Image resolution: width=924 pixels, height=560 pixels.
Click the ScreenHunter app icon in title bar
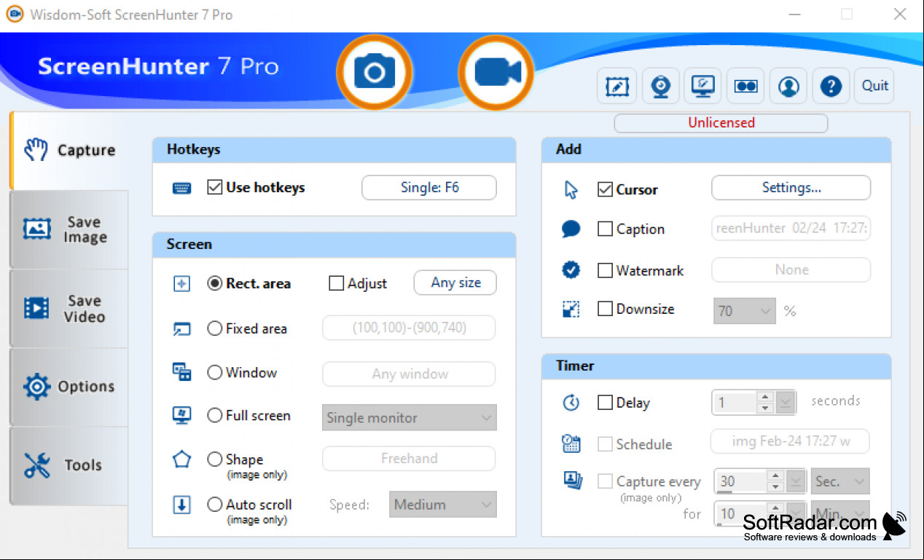tap(13, 14)
